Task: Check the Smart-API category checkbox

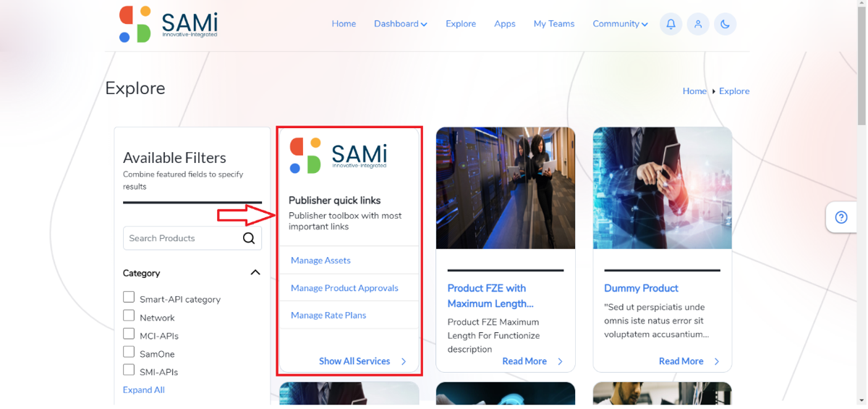Action: click(129, 297)
